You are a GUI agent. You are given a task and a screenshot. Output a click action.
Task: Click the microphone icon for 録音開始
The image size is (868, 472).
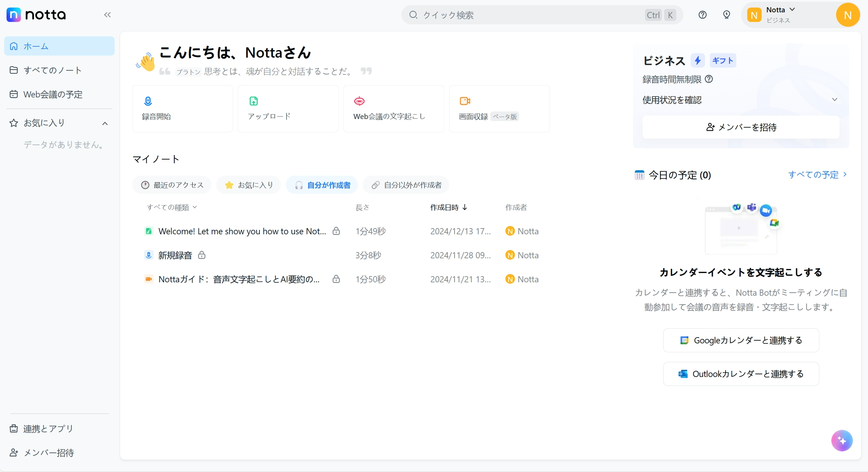tap(148, 101)
